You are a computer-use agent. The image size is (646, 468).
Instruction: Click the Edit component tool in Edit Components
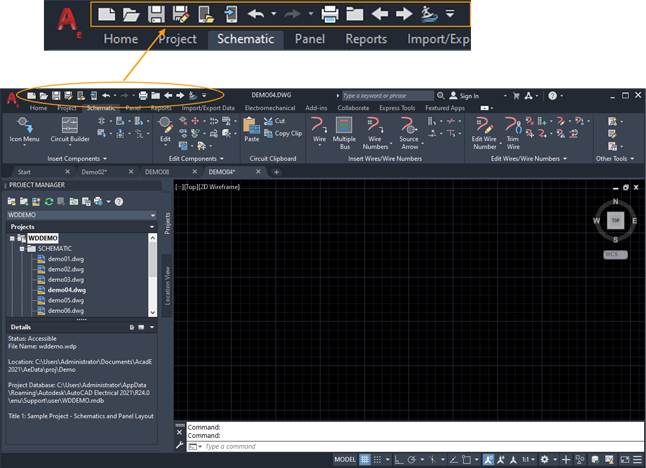[165, 130]
